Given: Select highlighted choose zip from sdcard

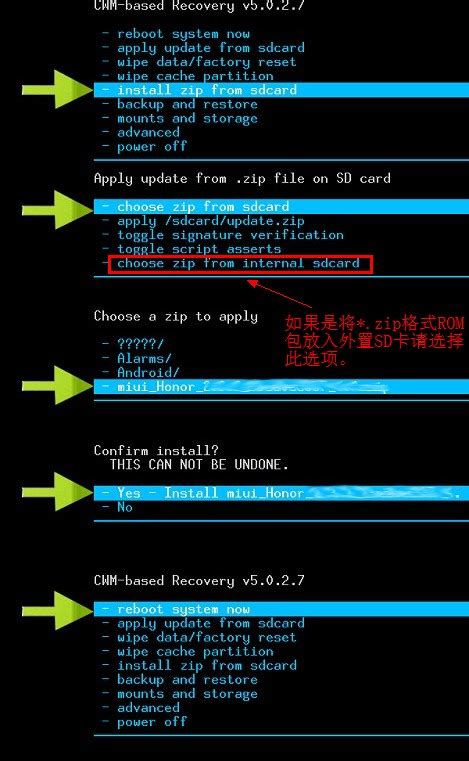Looking at the screenshot, I should (x=282, y=206).
